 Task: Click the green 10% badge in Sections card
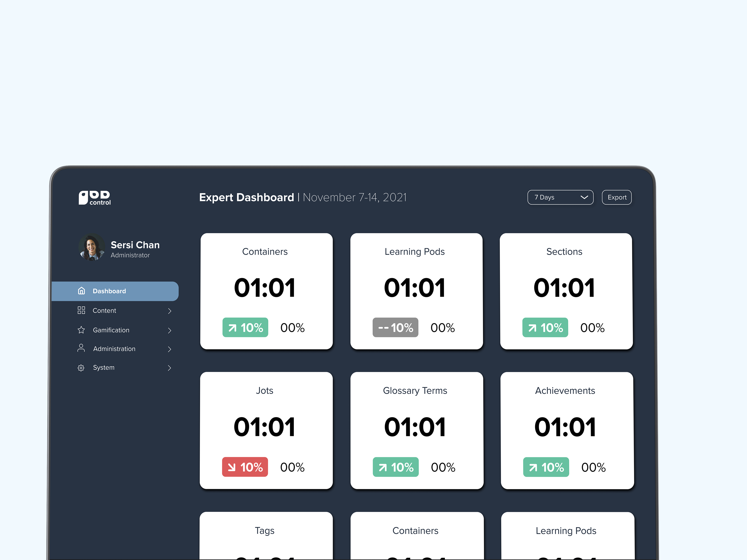click(x=545, y=327)
